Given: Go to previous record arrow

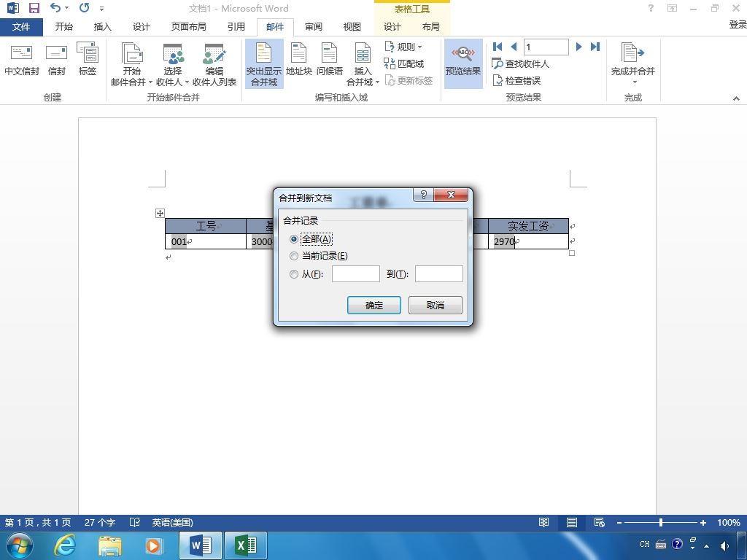Looking at the screenshot, I should [x=514, y=47].
